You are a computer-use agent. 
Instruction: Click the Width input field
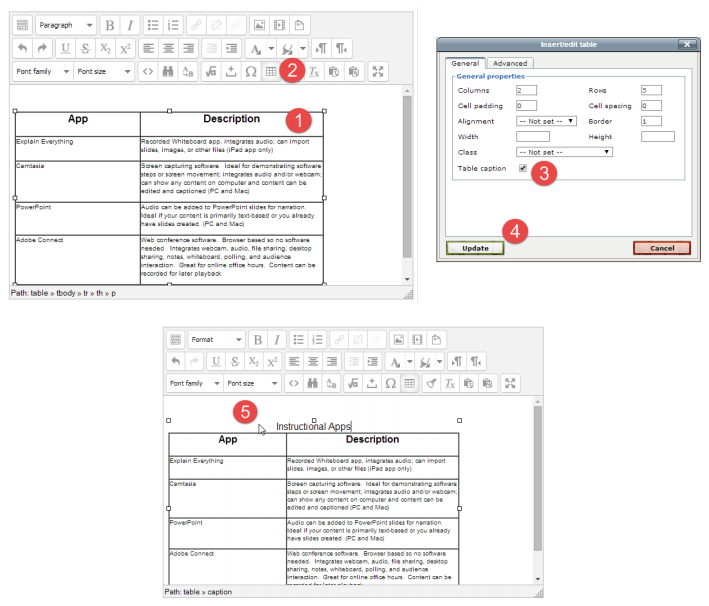[x=533, y=137]
